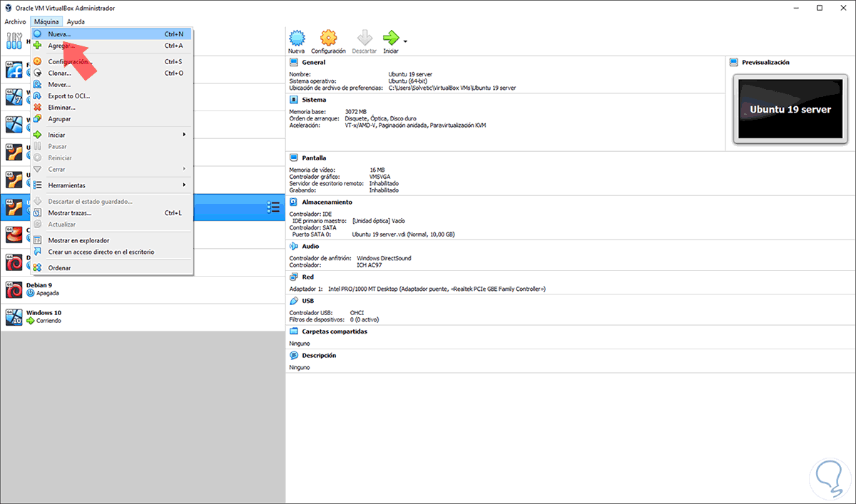Screen dimensions: 856x504
Task: Click the 'Ubuntu (64-bit)' operating system value
Action: tap(409, 81)
